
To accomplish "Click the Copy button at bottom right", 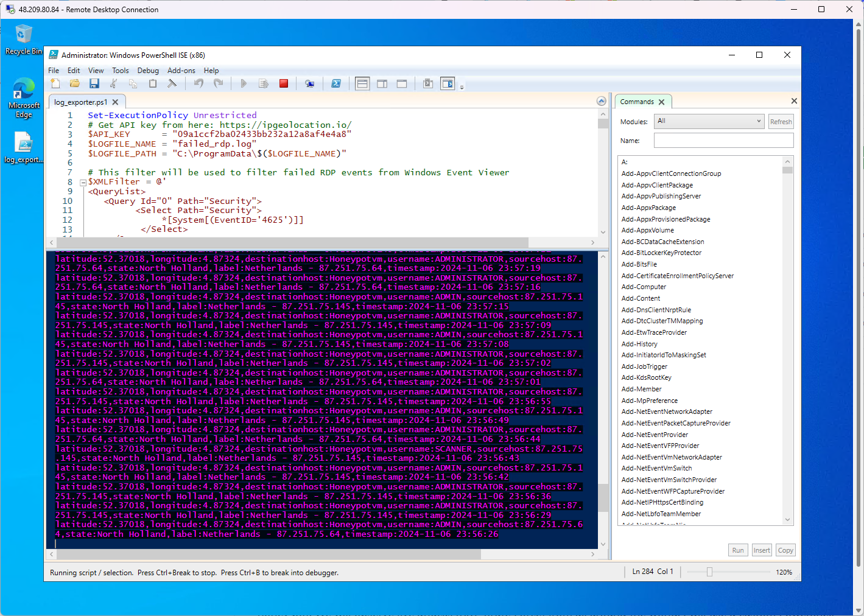I will point(785,550).
